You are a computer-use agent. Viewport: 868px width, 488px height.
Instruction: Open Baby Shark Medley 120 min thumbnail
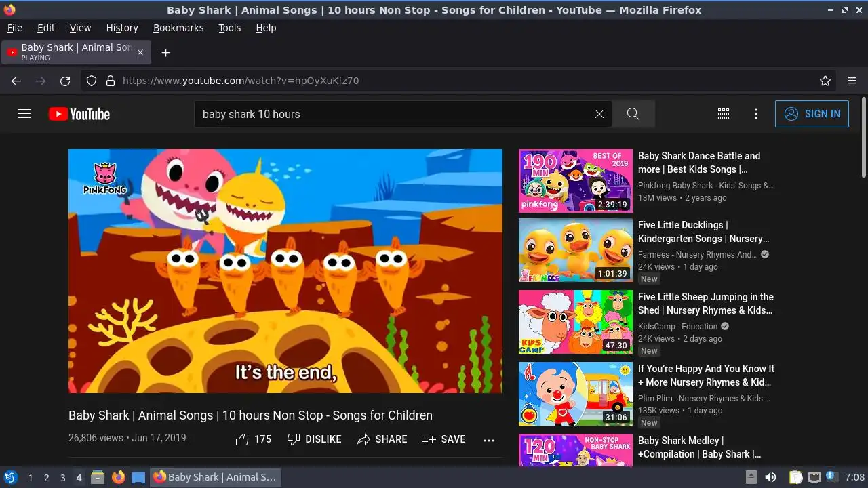click(576, 450)
